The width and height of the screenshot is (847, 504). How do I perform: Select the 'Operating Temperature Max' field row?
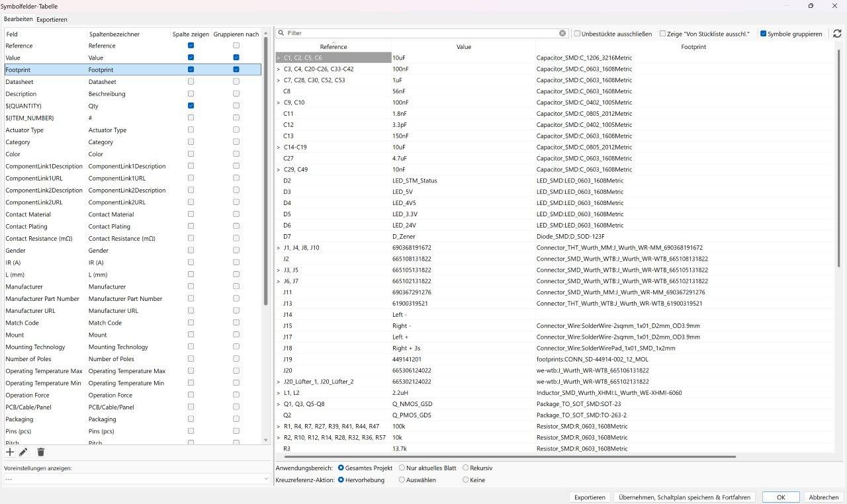tap(132, 371)
